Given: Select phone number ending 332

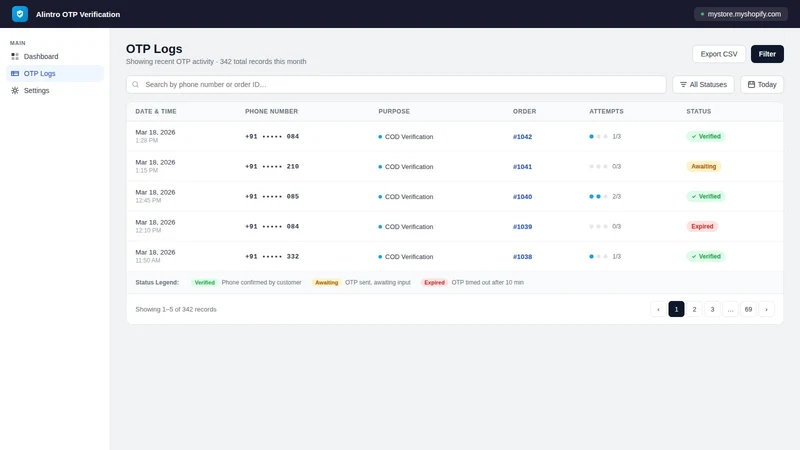Looking at the screenshot, I should [272, 256].
